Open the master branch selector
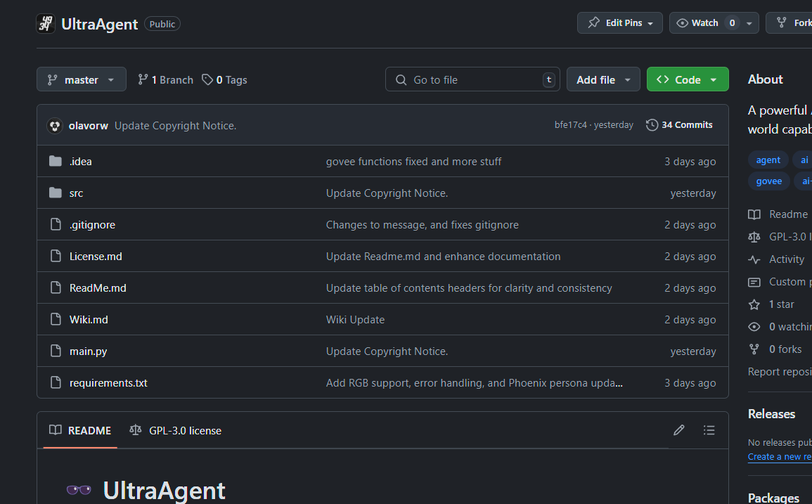812x504 pixels. pyautogui.click(x=81, y=79)
